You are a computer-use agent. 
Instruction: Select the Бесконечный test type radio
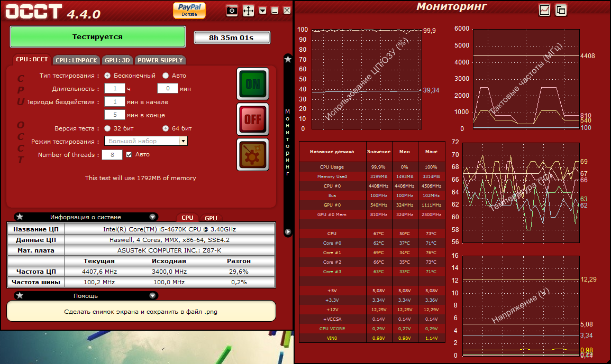(107, 76)
